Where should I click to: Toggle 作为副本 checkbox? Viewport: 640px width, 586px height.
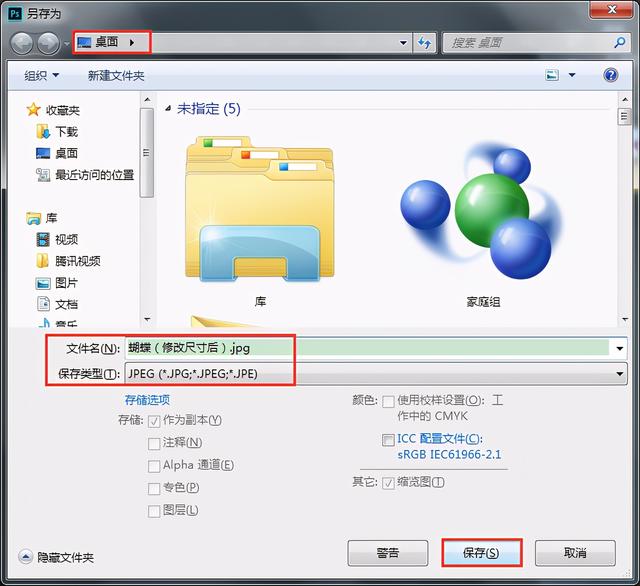coord(154,421)
